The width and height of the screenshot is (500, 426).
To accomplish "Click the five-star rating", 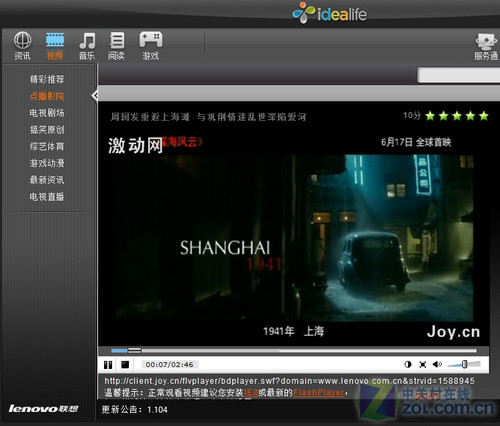I will tap(457, 116).
